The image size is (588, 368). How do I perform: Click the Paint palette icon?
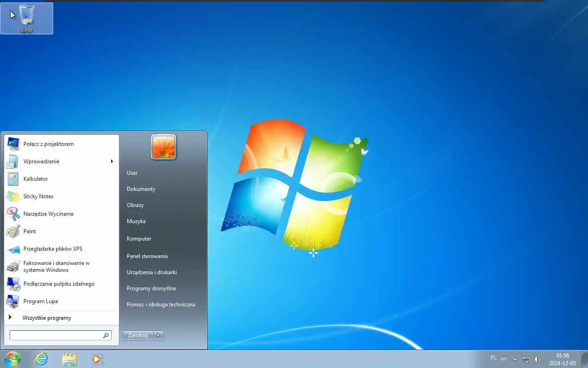[x=13, y=231]
